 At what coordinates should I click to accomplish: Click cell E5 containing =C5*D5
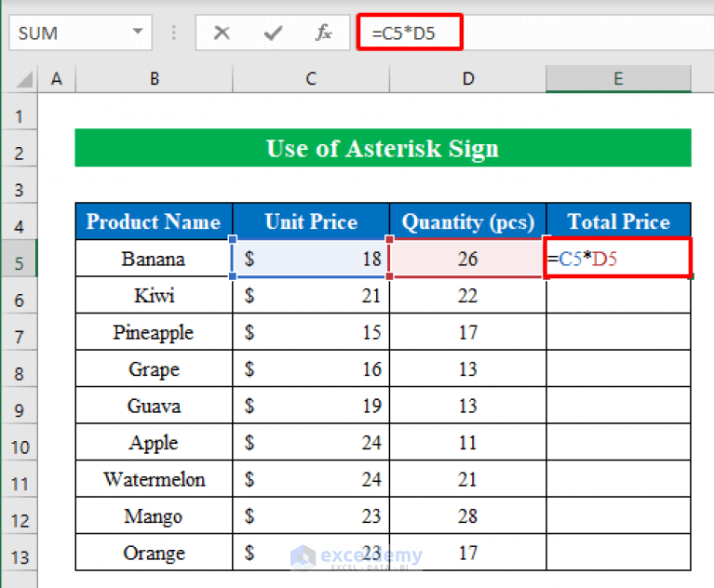pos(618,259)
